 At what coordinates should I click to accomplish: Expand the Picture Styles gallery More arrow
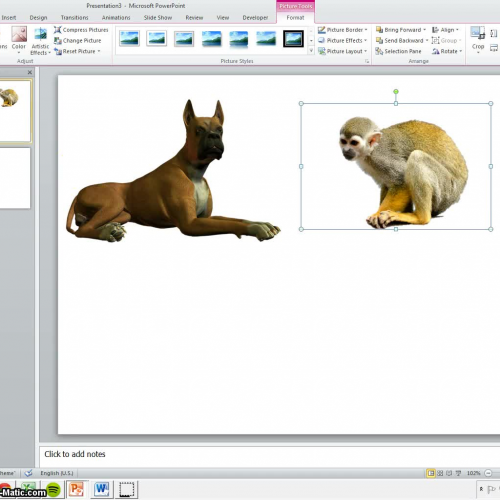point(311,51)
